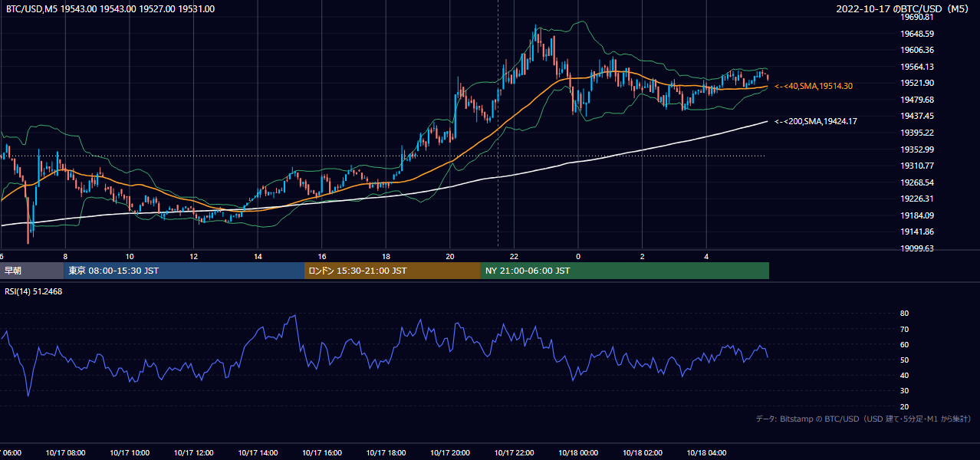980x460 pixels.
Task: Select the 10/17 22:00 date label
Action: tap(514, 453)
